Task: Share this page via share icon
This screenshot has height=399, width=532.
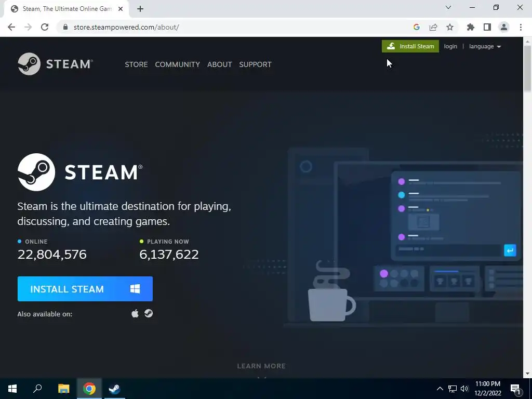Action: point(433,27)
